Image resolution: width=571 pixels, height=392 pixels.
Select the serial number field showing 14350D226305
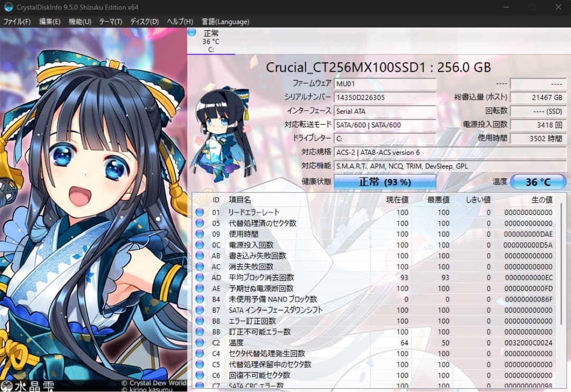coord(384,97)
